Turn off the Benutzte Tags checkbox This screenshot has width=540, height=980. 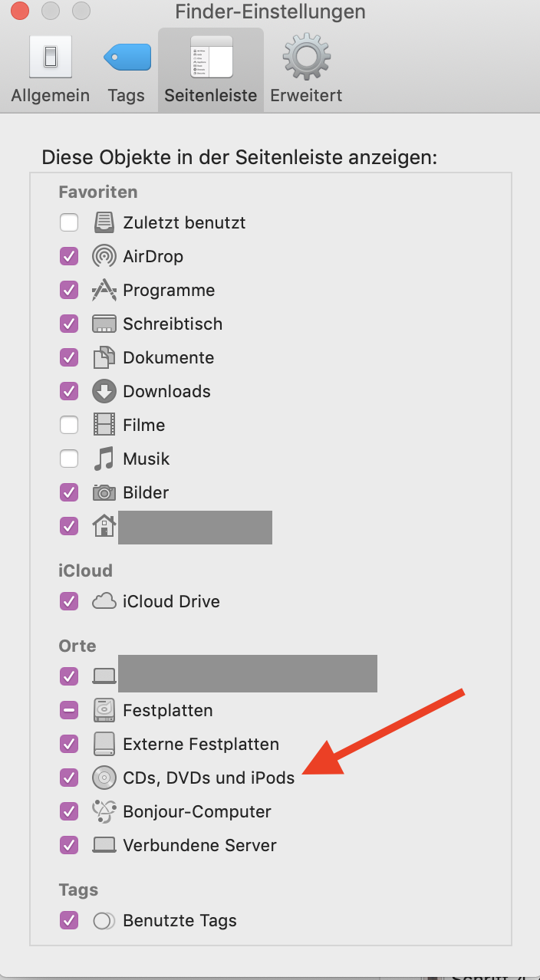[69, 920]
